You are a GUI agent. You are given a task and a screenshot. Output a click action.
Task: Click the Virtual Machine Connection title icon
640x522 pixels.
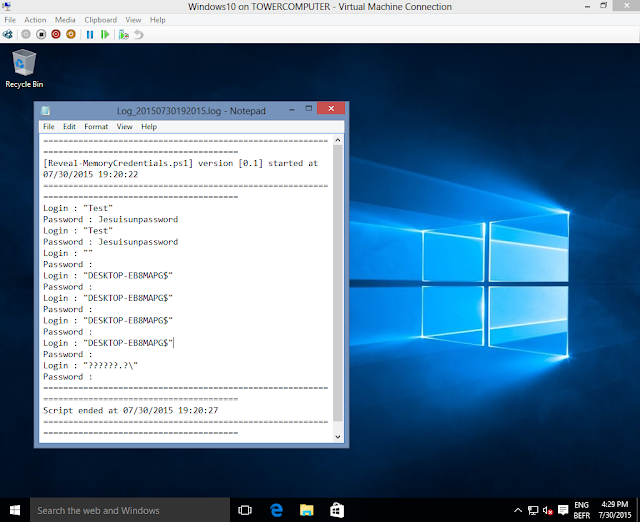(7, 6)
